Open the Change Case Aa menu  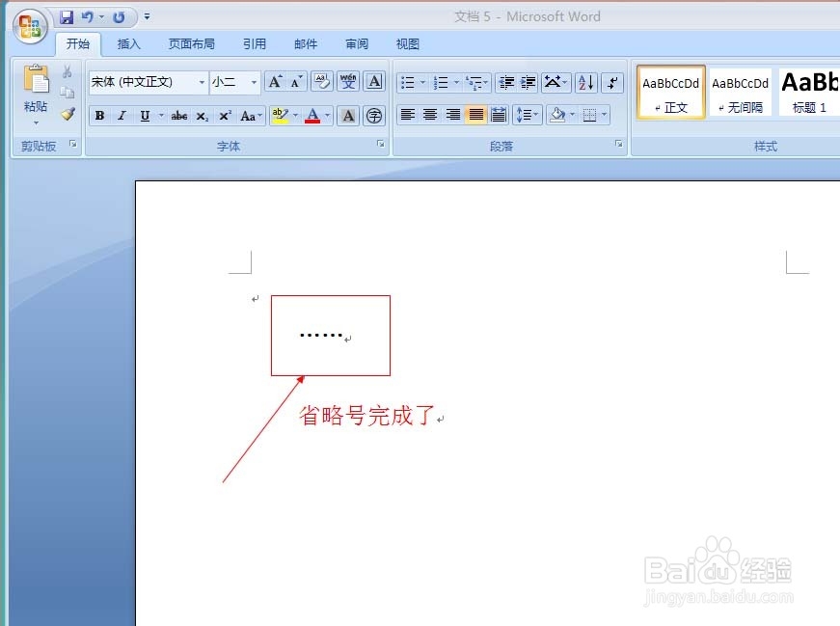(251, 115)
